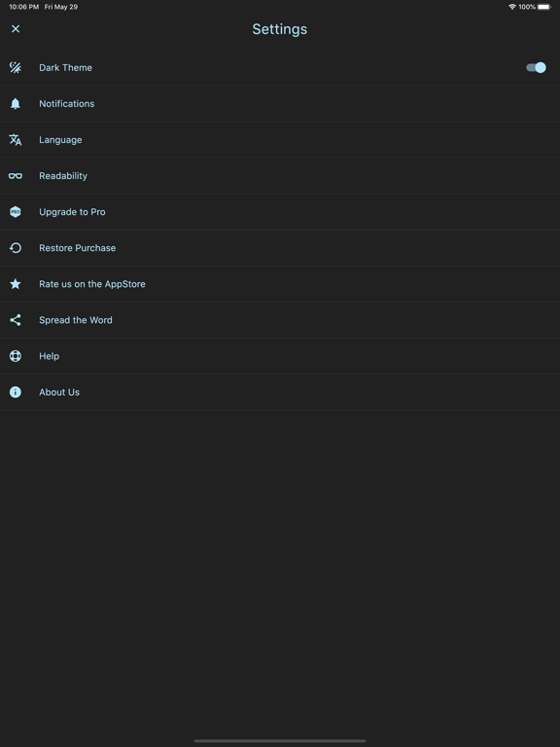
Task: Open Rate us on the AppStore
Action: click(x=280, y=284)
